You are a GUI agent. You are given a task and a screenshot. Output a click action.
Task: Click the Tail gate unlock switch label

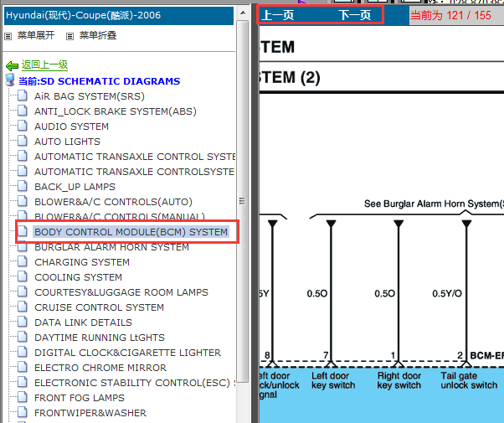pyautogui.click(x=469, y=380)
